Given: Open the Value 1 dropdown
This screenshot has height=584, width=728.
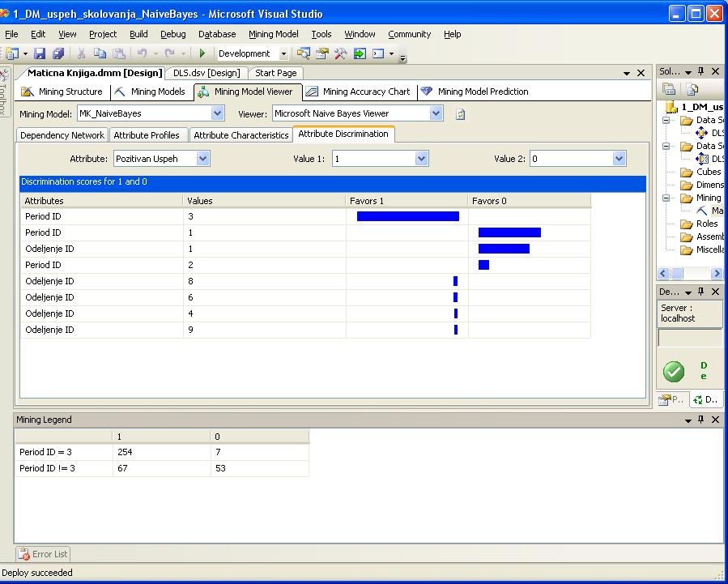Looking at the screenshot, I should click(x=421, y=159).
